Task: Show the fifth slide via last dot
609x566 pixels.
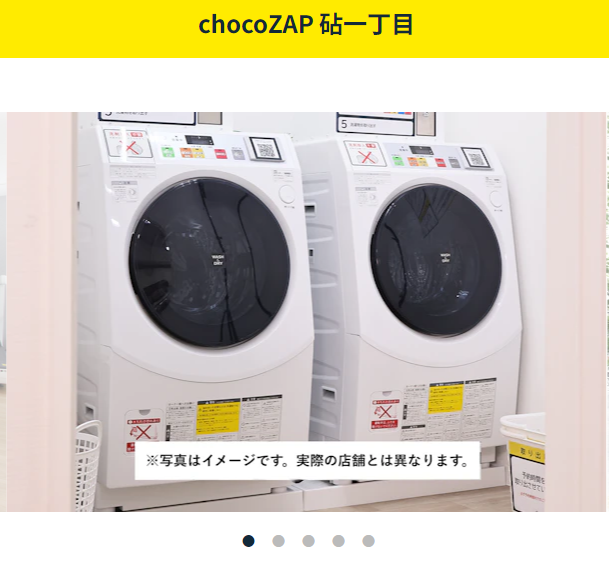Action: 368,541
